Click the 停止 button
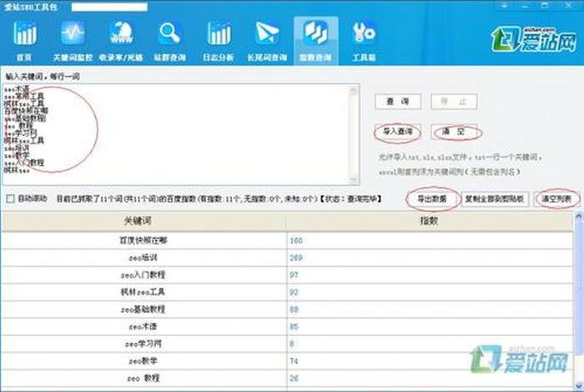584x392 pixels. tap(454, 101)
